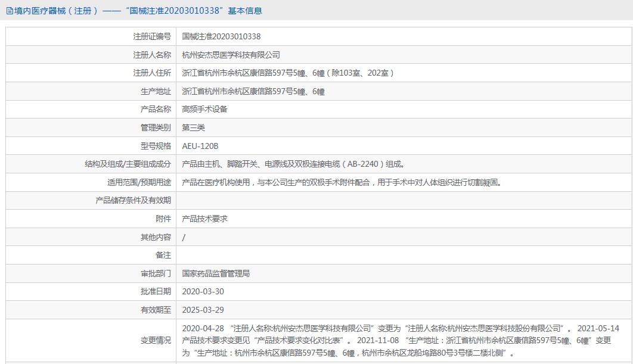
Task: Click the label 附件
Action: [163, 219]
